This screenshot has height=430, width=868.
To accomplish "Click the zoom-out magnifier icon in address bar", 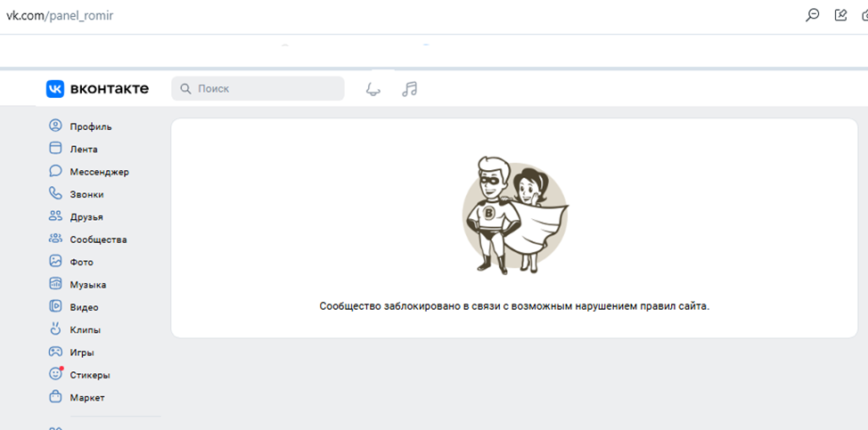I will (812, 15).
